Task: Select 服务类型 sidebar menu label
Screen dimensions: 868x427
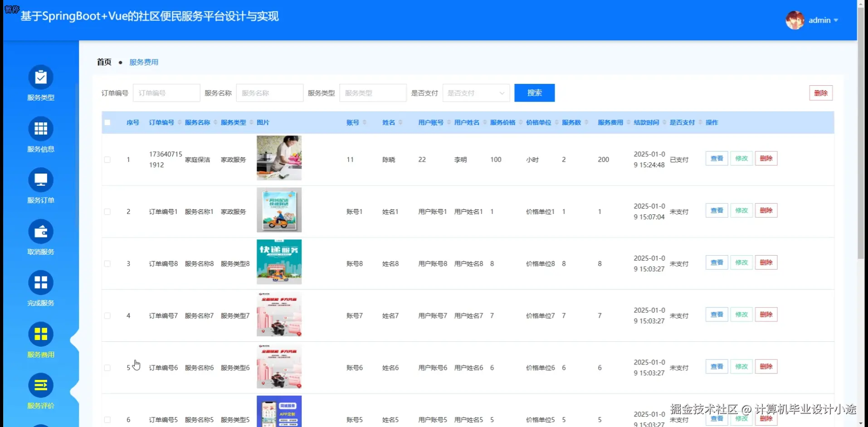Action: (x=41, y=97)
